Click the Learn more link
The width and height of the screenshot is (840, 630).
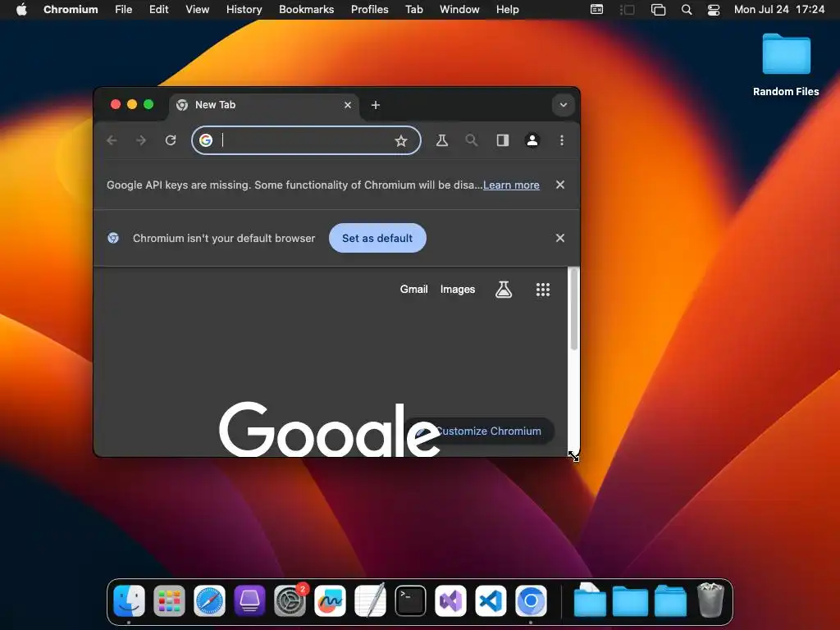(511, 185)
